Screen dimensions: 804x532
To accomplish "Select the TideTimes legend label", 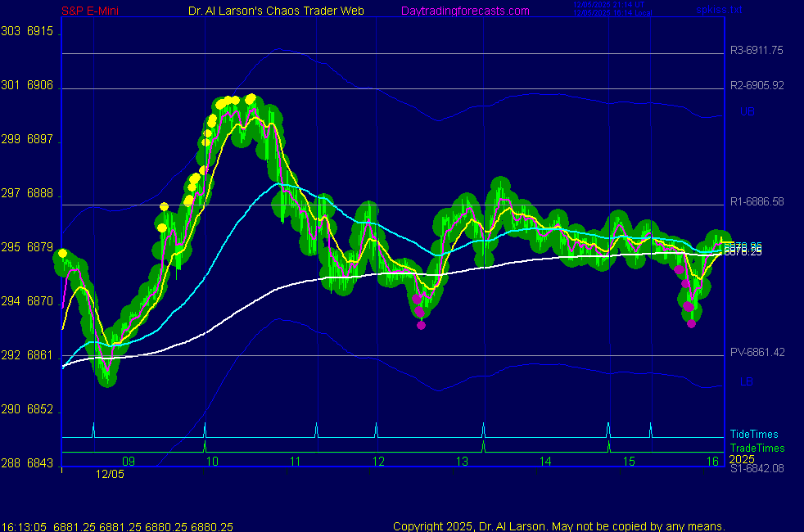I will tap(754, 435).
